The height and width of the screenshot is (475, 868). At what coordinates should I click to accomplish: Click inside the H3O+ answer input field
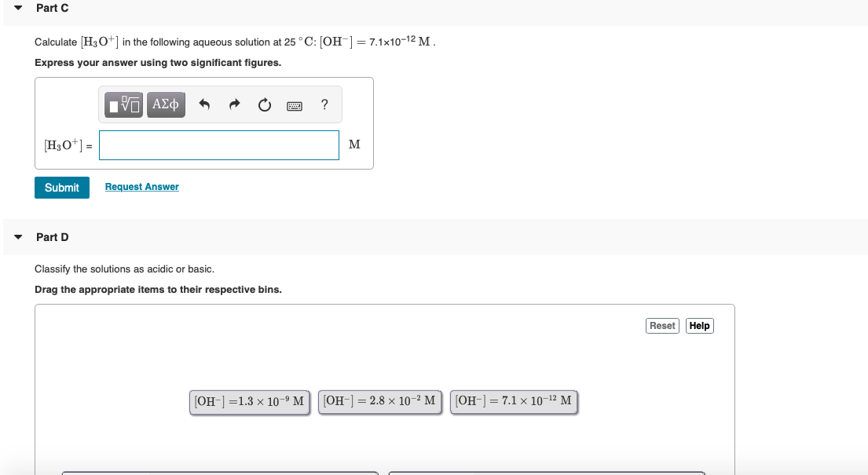point(218,144)
